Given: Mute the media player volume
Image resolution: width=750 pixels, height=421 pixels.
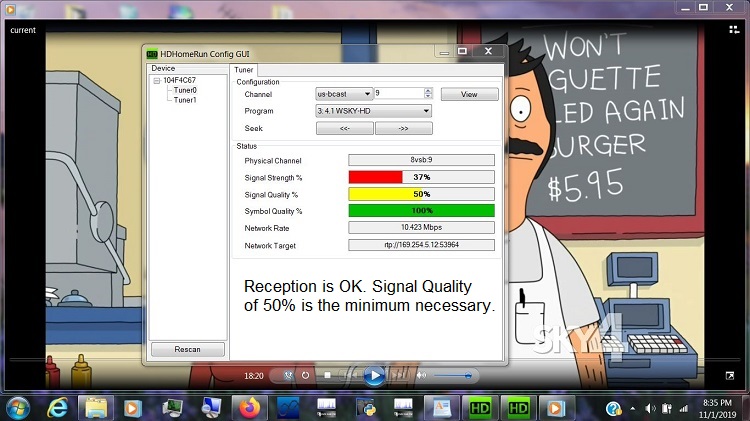Looking at the screenshot, I should click(420, 376).
